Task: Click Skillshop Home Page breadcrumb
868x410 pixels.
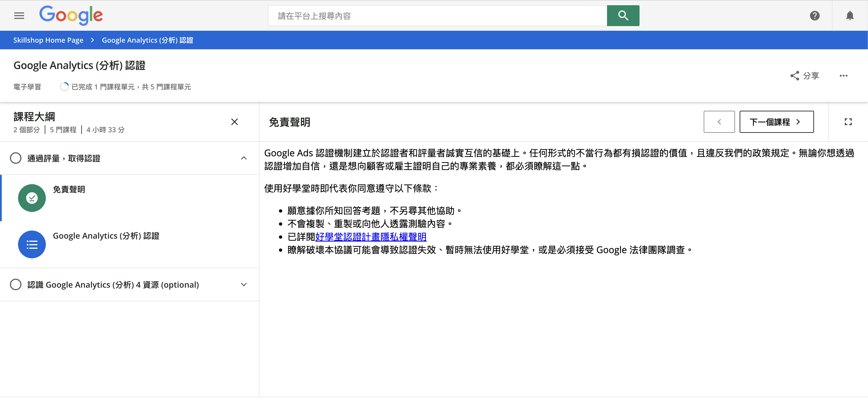Action: point(48,40)
